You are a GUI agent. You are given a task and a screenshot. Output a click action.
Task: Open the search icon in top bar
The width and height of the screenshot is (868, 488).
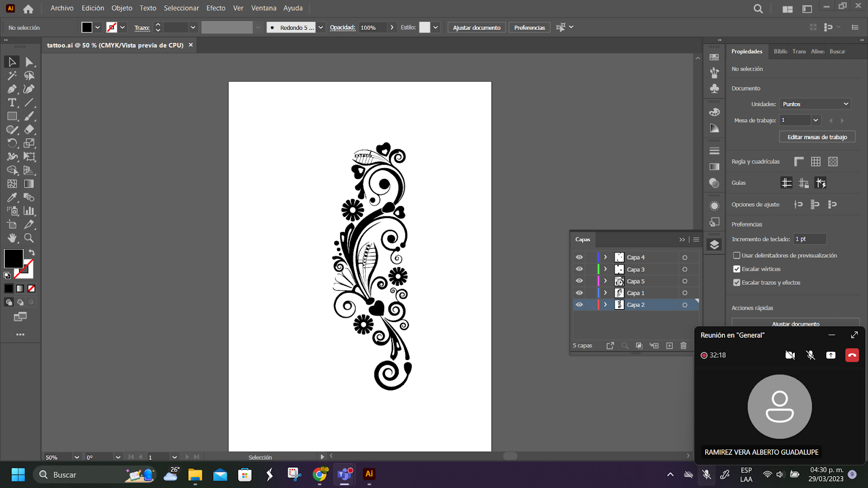click(758, 9)
